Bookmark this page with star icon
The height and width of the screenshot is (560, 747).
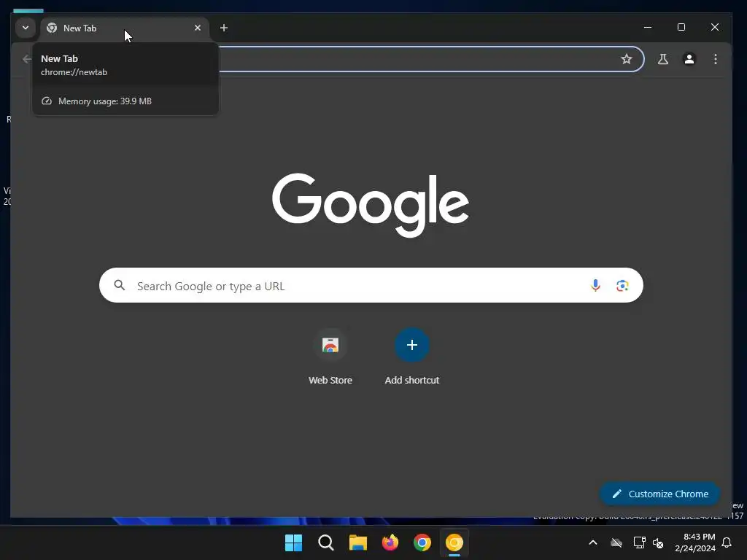coord(627,59)
